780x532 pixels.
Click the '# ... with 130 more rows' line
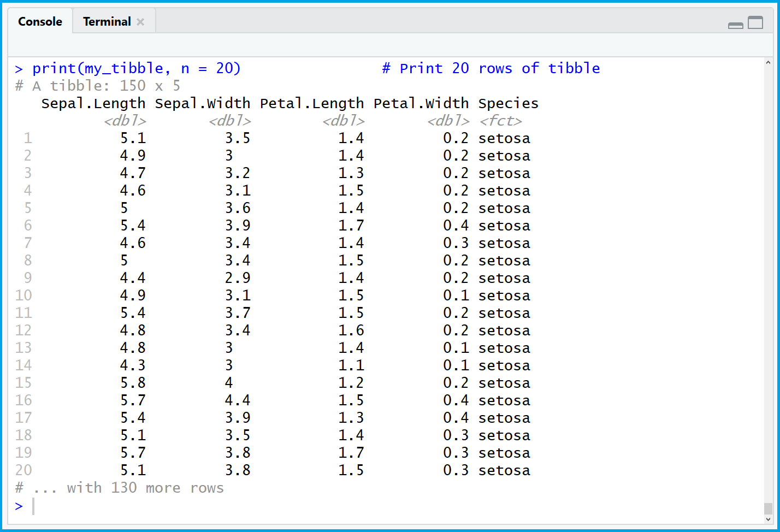(120, 488)
